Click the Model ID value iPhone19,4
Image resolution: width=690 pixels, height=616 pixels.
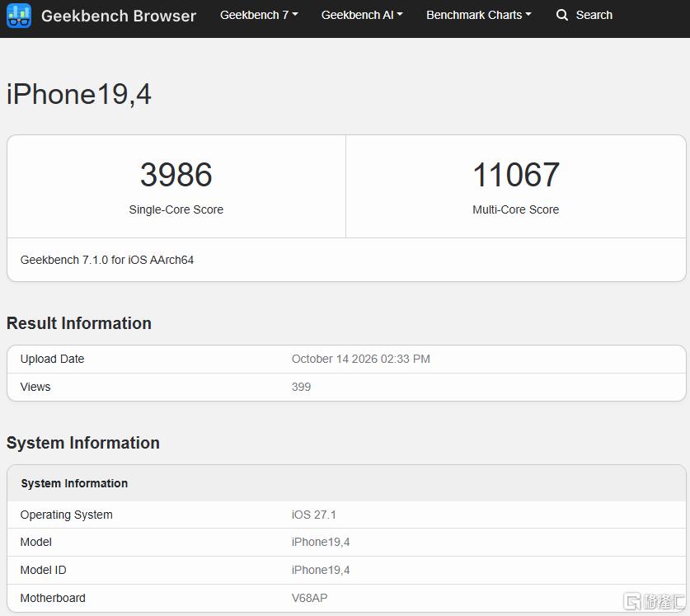pyautogui.click(x=321, y=570)
